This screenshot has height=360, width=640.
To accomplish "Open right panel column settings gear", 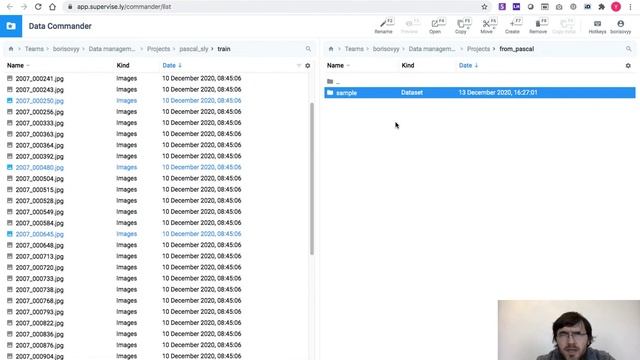I will click(628, 66).
